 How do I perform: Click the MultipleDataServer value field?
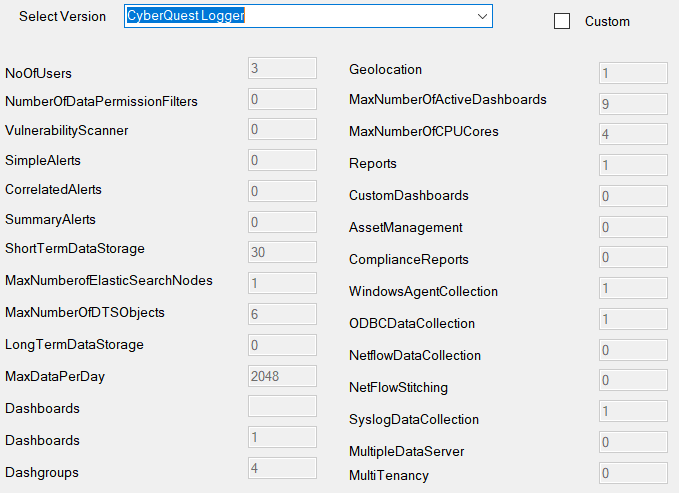[x=633, y=442]
